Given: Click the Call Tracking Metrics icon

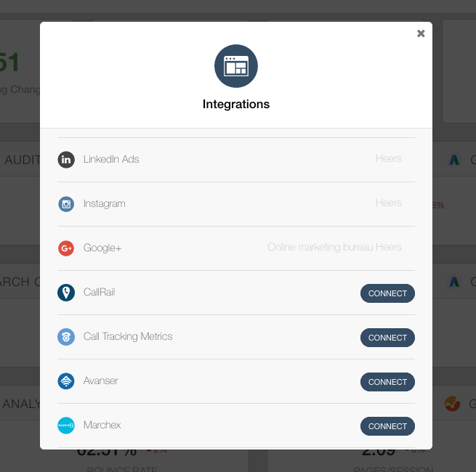Looking at the screenshot, I should [66, 337].
